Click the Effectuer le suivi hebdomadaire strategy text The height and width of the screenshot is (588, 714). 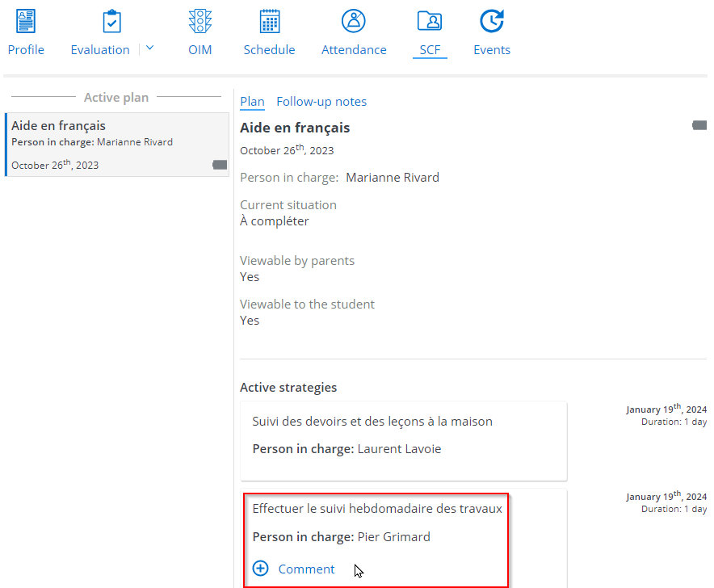click(x=377, y=509)
